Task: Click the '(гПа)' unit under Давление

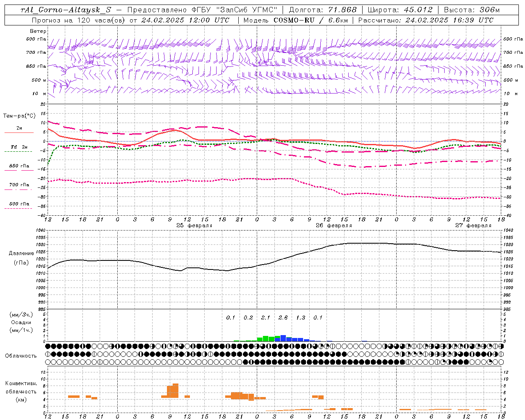Action: pyautogui.click(x=21, y=263)
